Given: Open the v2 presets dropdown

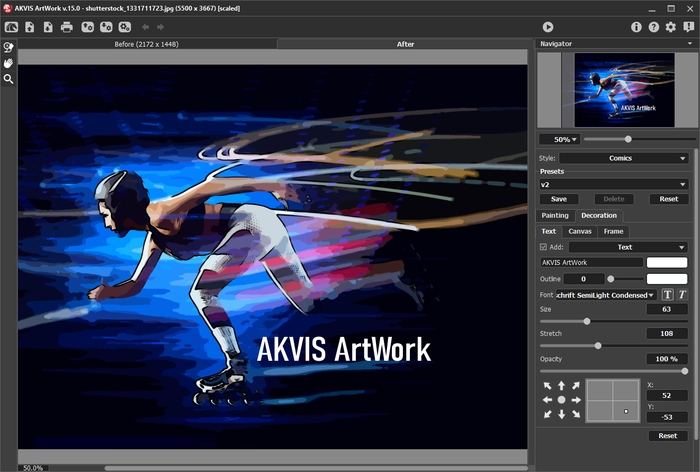Looking at the screenshot, I should tap(614, 184).
